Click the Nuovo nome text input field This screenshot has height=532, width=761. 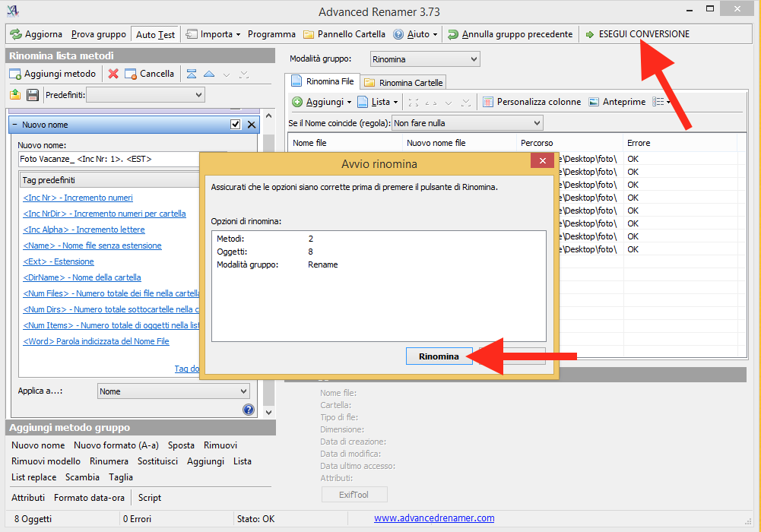[109, 159]
